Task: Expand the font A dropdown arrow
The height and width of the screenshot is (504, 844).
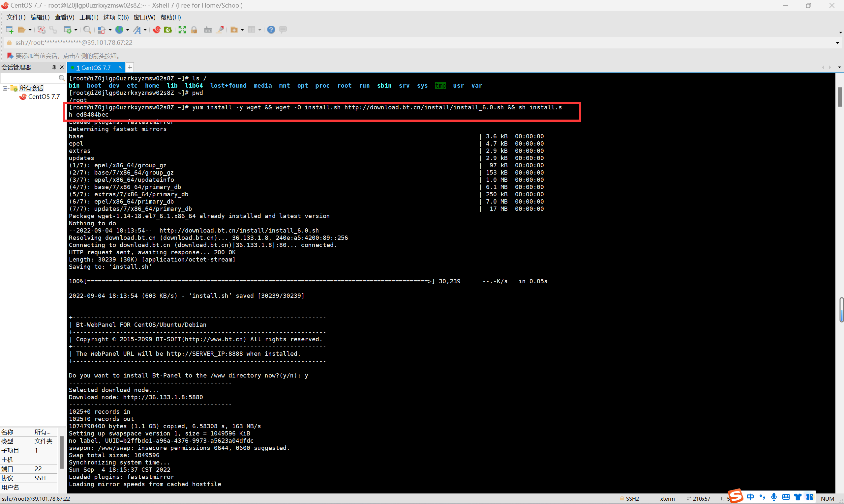Action: (145, 30)
